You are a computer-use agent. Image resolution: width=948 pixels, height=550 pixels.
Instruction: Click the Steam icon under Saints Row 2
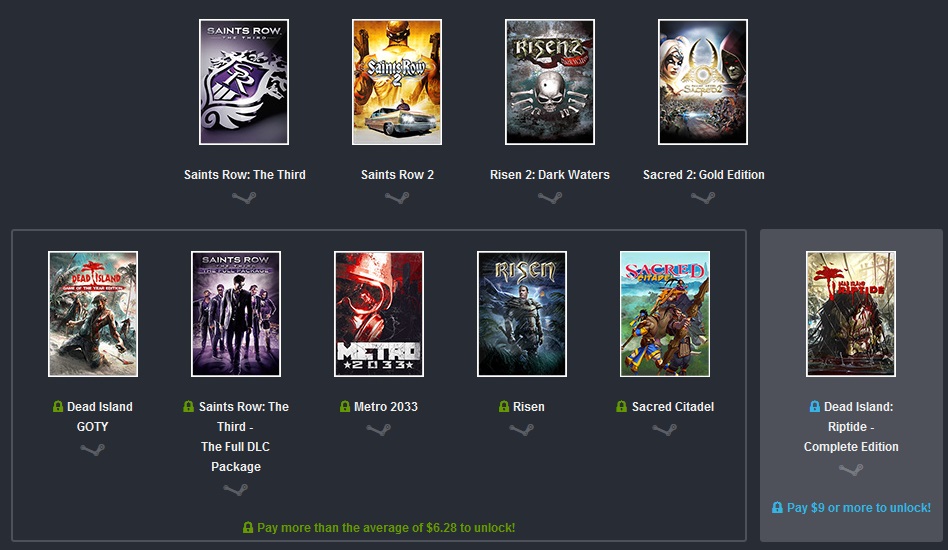(397, 197)
